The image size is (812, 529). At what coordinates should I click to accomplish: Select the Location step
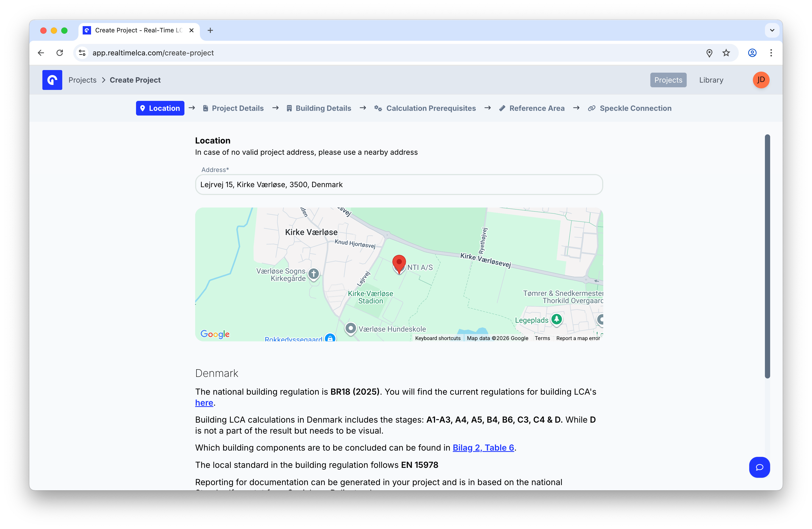pyautogui.click(x=160, y=108)
